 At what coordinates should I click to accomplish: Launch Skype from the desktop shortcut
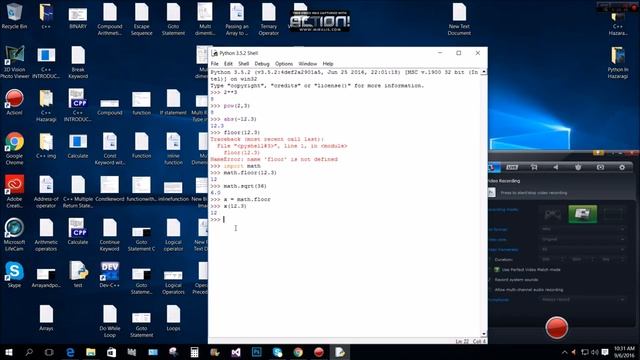(14, 275)
